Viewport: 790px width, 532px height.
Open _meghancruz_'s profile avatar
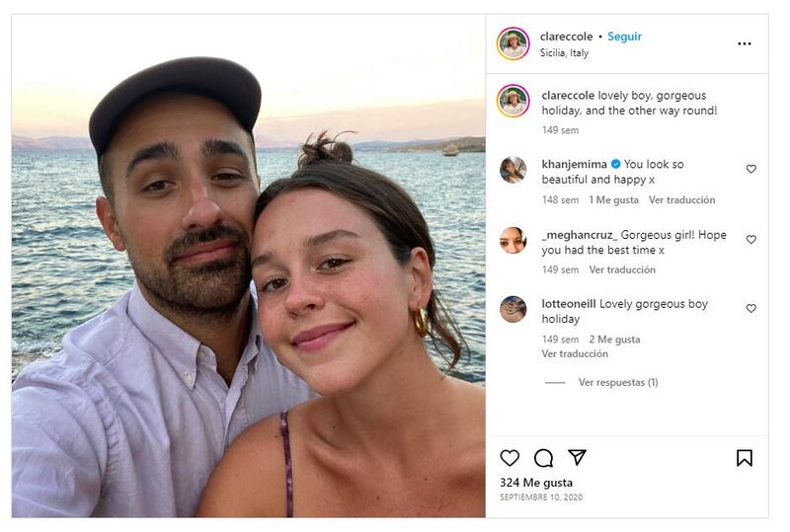point(513,240)
